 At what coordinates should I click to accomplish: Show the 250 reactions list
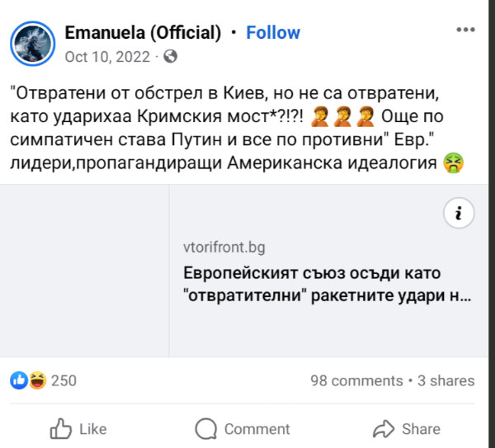coord(64,380)
